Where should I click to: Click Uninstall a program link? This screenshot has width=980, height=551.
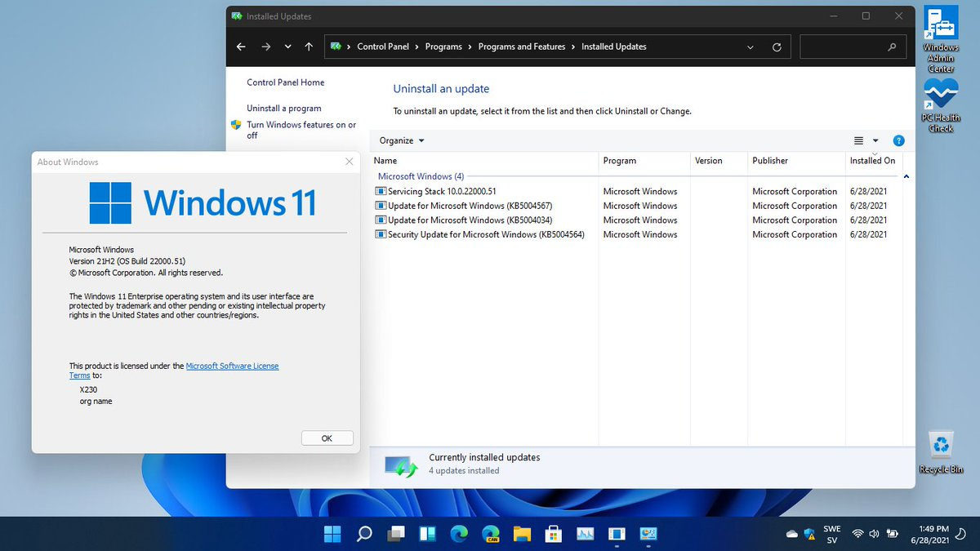284,109
